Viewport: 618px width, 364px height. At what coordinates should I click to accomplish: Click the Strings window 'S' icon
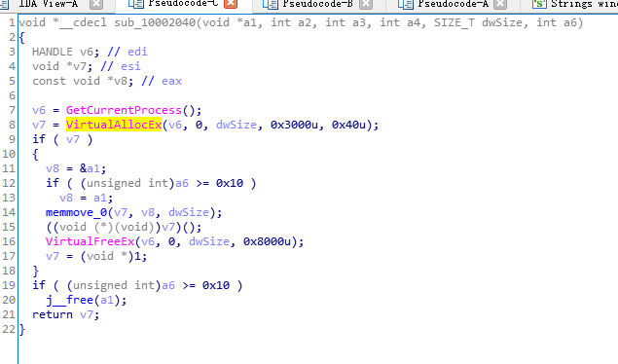coord(539,4)
